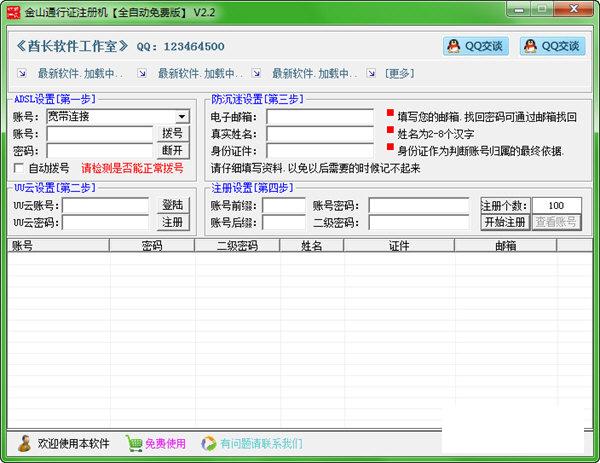
Task: Click the first QQ交谈 penguin button
Action: point(474,46)
